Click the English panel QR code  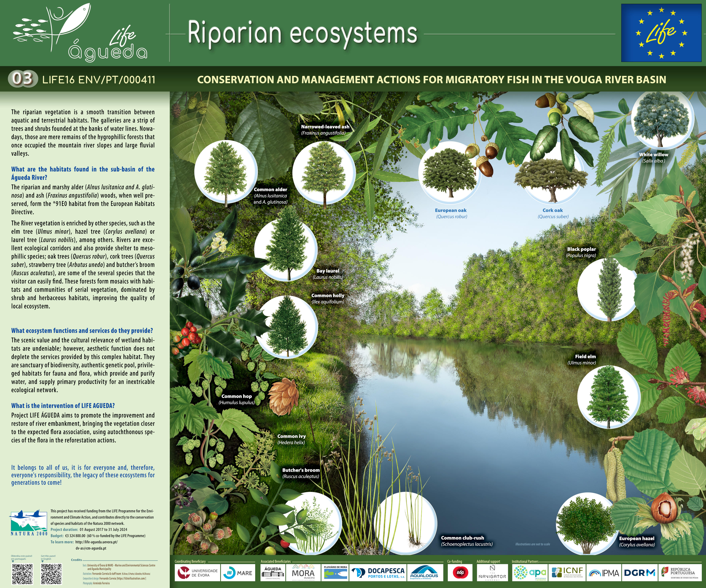click(x=51, y=574)
